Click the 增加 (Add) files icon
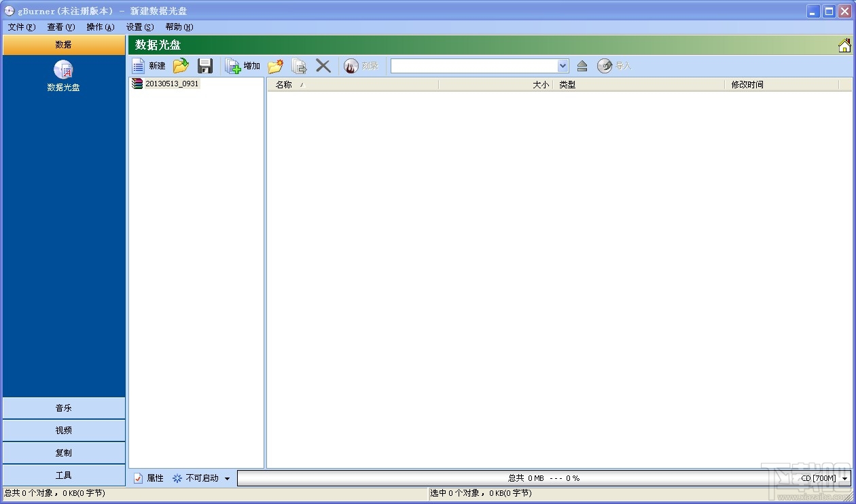 [x=233, y=66]
